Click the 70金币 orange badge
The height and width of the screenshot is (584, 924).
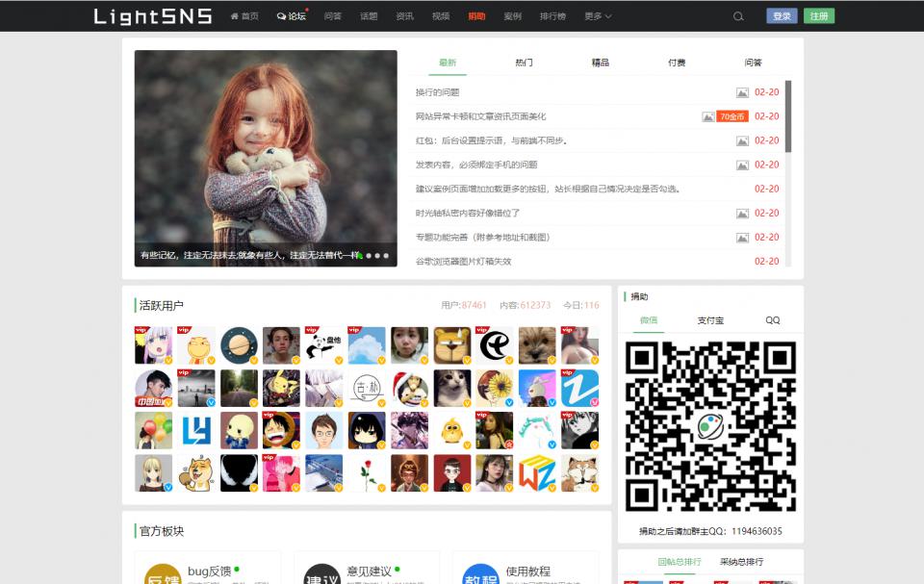coord(731,116)
